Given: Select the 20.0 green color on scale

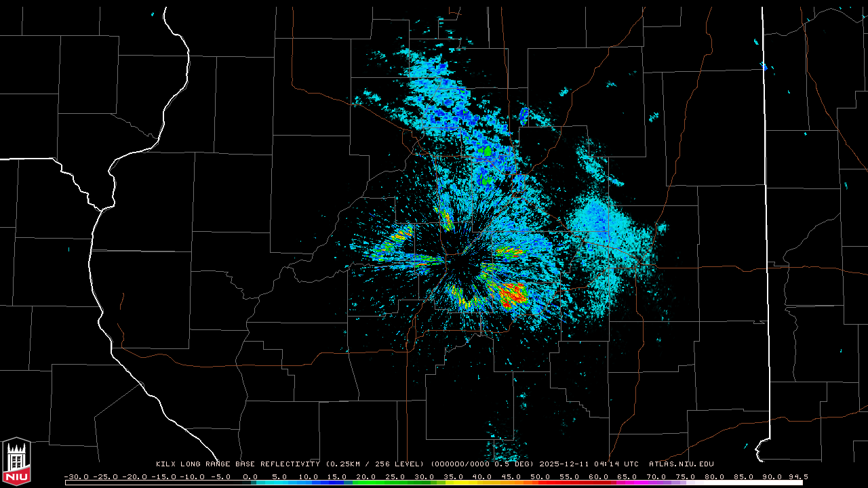Looking at the screenshot, I should tap(366, 483).
